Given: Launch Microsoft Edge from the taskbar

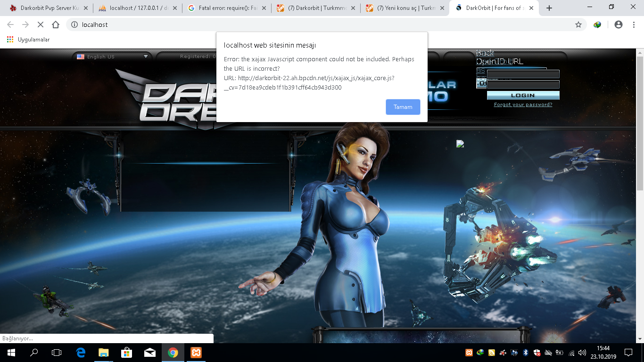Looking at the screenshot, I should tap(81, 353).
